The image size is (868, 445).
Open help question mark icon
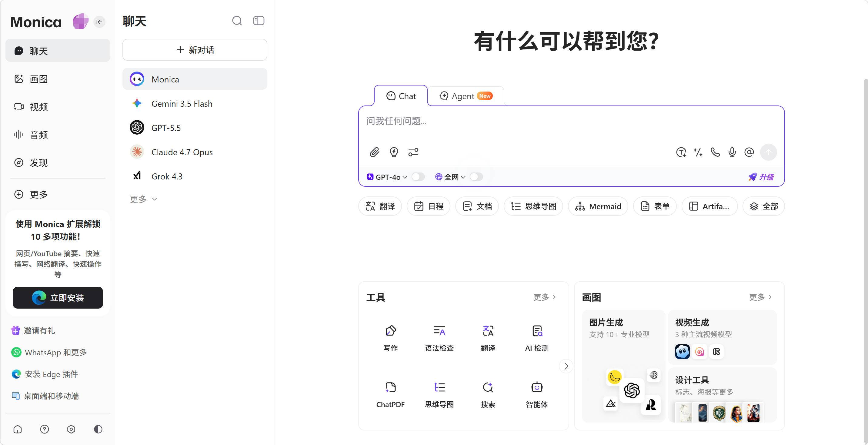45,429
